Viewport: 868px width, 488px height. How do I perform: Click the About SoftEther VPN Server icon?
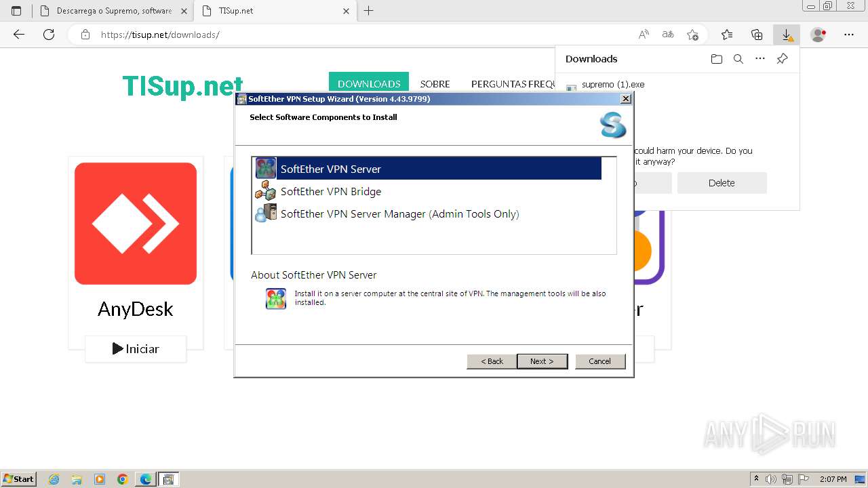276,298
